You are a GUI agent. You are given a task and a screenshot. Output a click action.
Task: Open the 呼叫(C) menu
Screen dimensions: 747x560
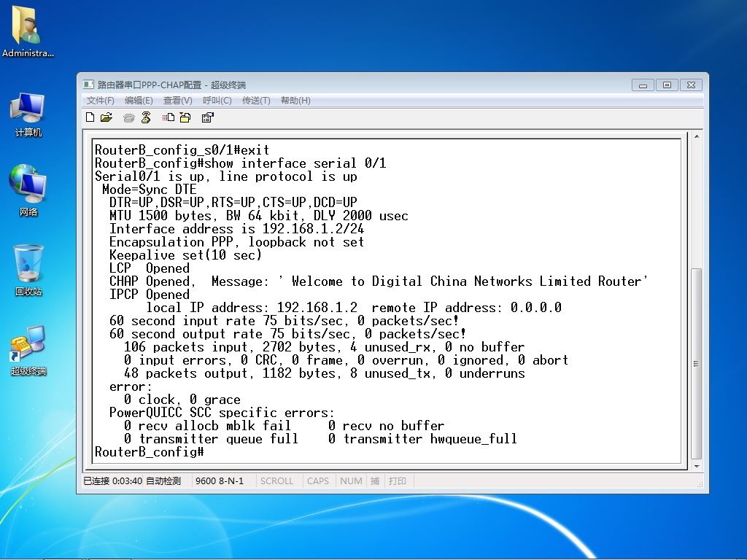pyautogui.click(x=217, y=101)
